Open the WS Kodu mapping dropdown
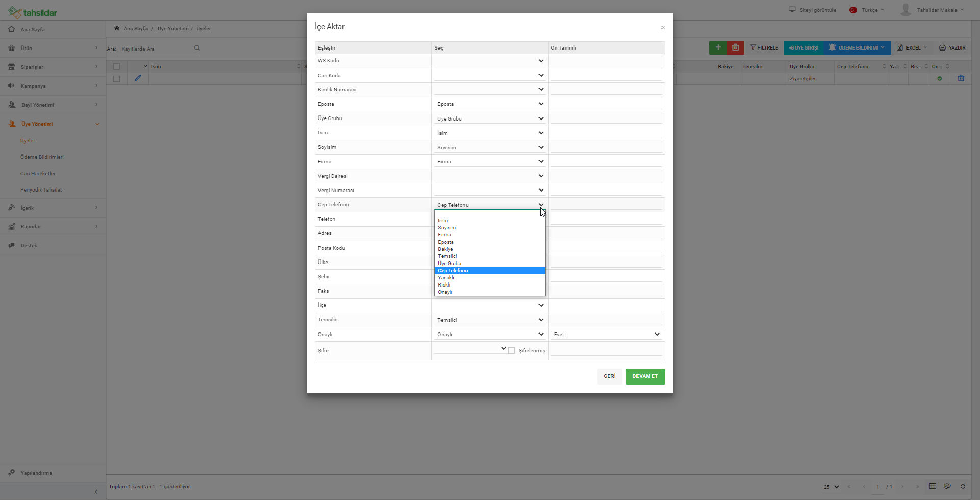Image resolution: width=980 pixels, height=500 pixels. [x=489, y=61]
